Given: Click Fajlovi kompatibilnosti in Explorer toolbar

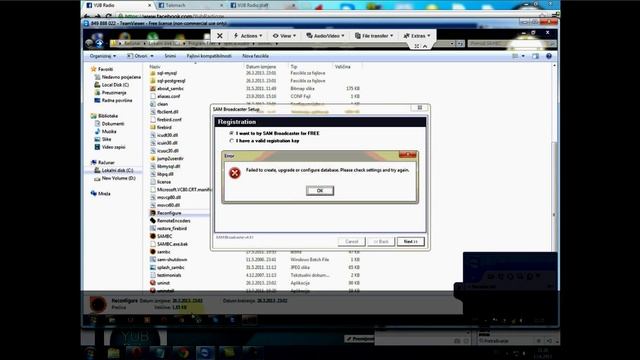Looking at the screenshot, I should pos(209,56).
